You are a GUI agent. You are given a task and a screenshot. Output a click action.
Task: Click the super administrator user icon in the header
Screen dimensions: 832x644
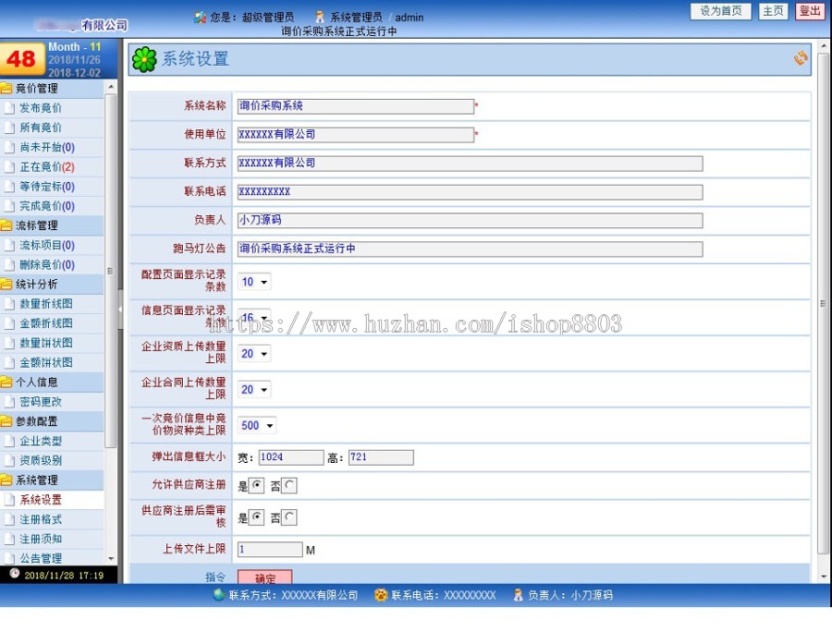(200, 18)
